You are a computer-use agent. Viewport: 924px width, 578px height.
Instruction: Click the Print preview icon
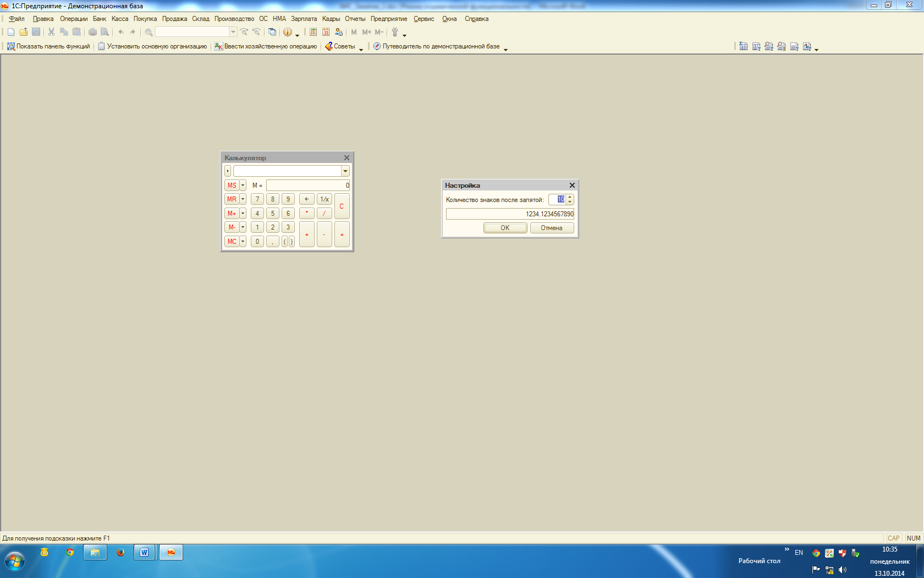pos(105,32)
